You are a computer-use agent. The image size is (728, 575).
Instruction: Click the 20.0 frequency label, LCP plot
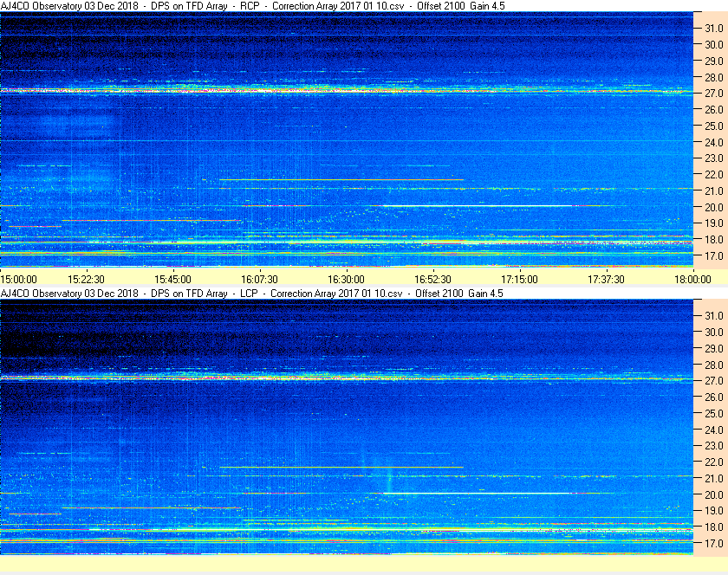coord(714,494)
